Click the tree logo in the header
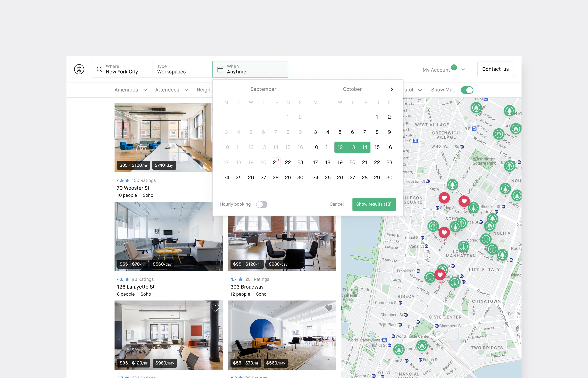588x378 pixels. coord(79,69)
